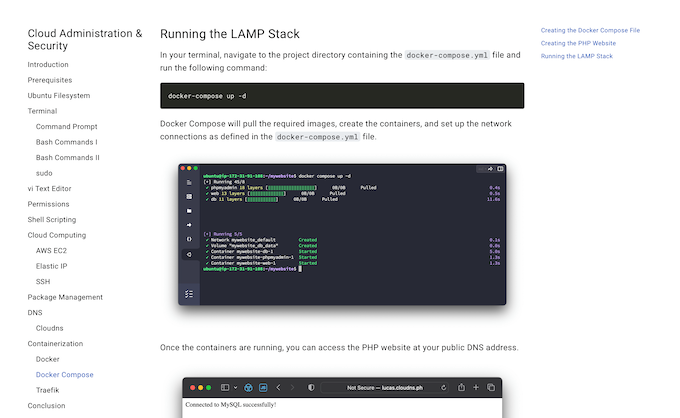
Task: Click the folder icon in terminal screenshot sidebar
Action: pyautogui.click(x=189, y=211)
